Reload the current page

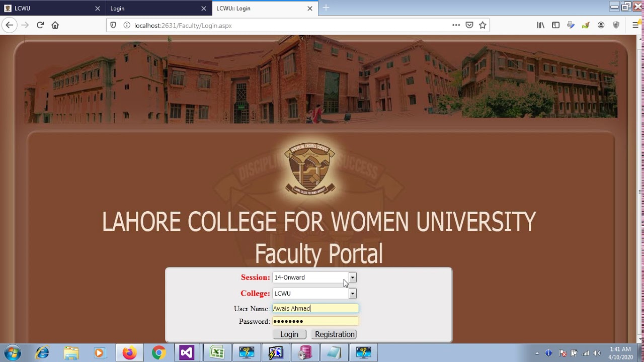pos(40,25)
